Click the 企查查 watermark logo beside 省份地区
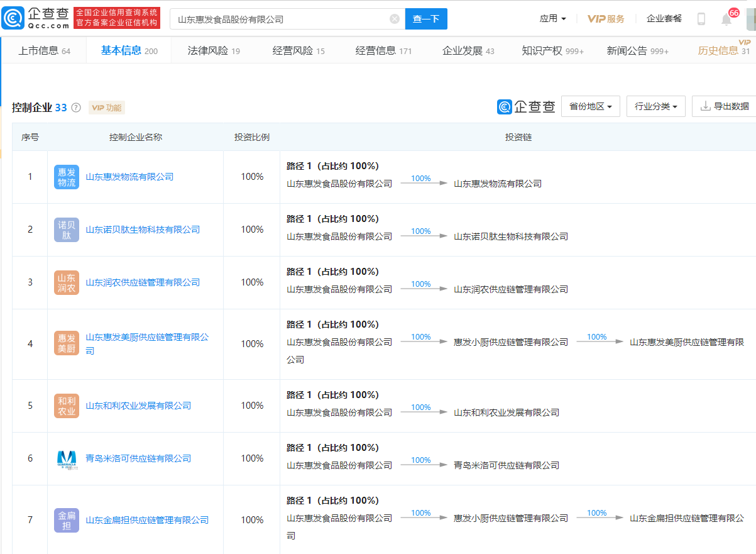The image size is (756, 554). point(526,106)
